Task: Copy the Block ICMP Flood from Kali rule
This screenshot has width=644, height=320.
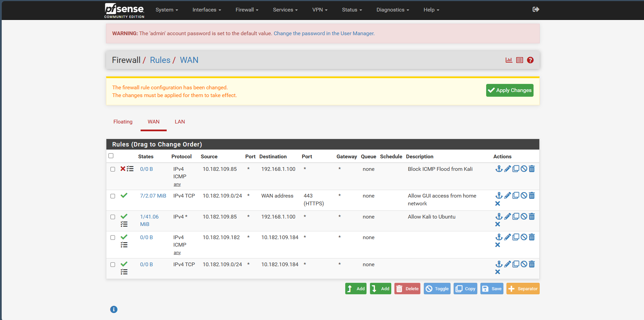Action: click(516, 169)
